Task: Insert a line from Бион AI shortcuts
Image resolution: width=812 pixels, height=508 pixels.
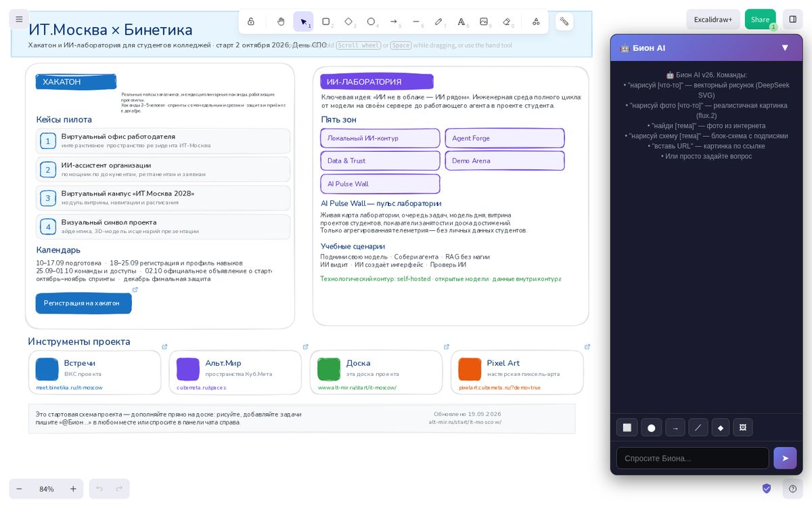Action: pyautogui.click(x=698, y=427)
